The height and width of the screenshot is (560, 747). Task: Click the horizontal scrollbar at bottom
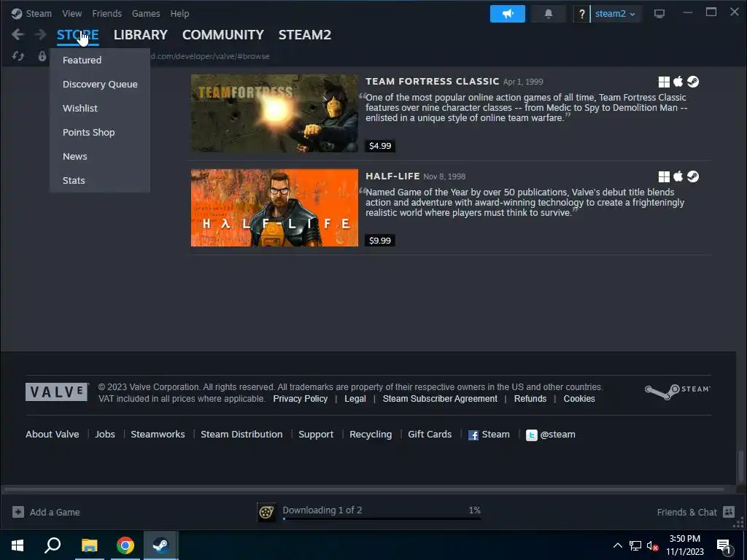pos(364,489)
